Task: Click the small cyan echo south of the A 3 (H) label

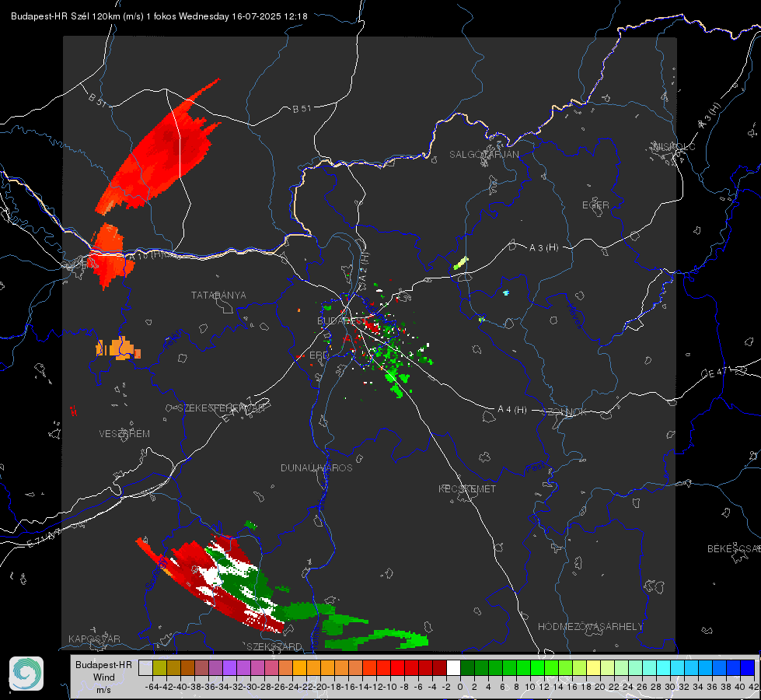Action: [x=506, y=293]
